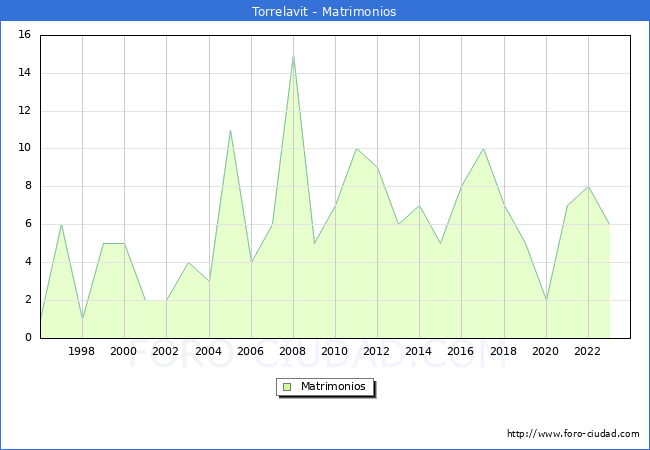Click the chart title 'Torrelavit - Matrimonios'

click(324, 11)
